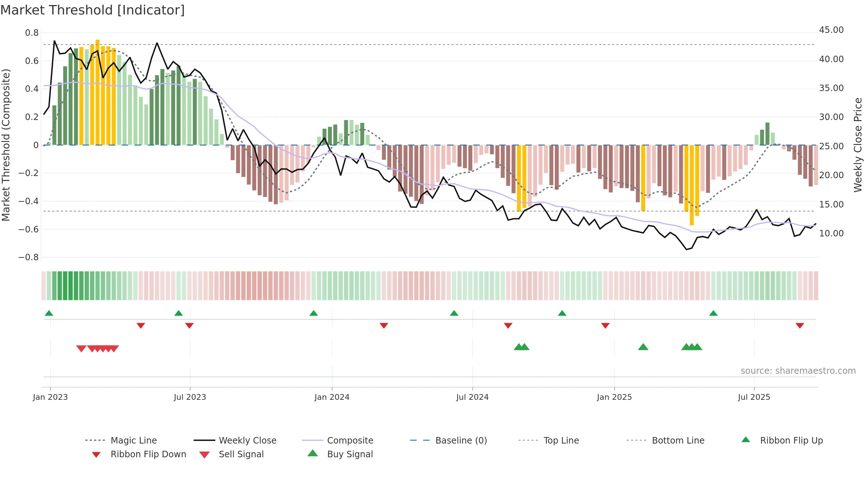Click the green ribbon flip up marker at Jan 2023
868x488 pixels.
(x=49, y=313)
